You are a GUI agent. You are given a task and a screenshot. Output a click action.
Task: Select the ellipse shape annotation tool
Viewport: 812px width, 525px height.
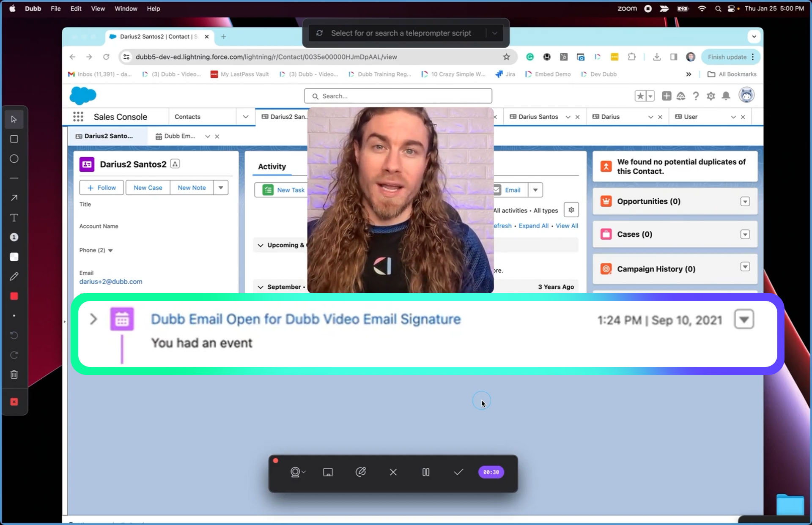[14, 159]
